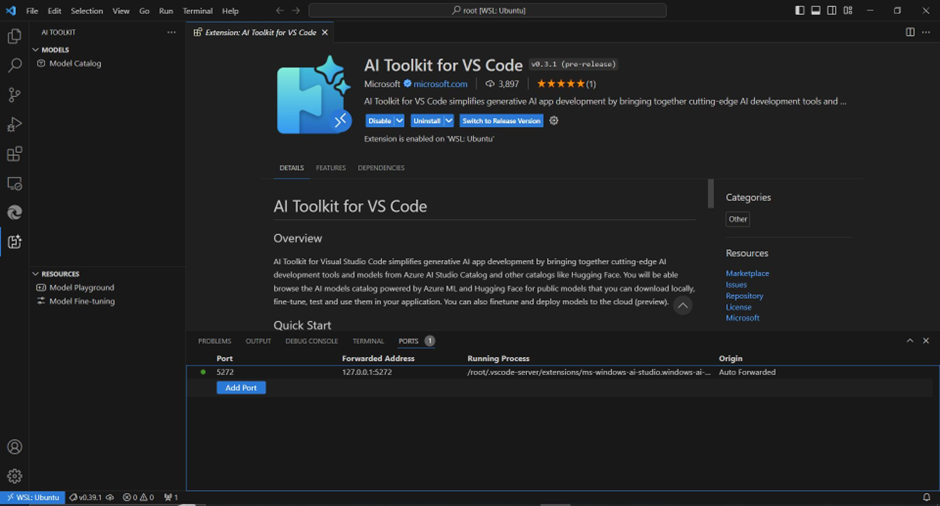Screen dimensions: 940x506
Task: Open the File menu
Action: point(32,11)
